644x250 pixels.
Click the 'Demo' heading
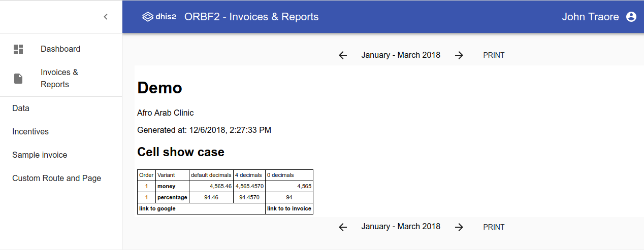159,88
